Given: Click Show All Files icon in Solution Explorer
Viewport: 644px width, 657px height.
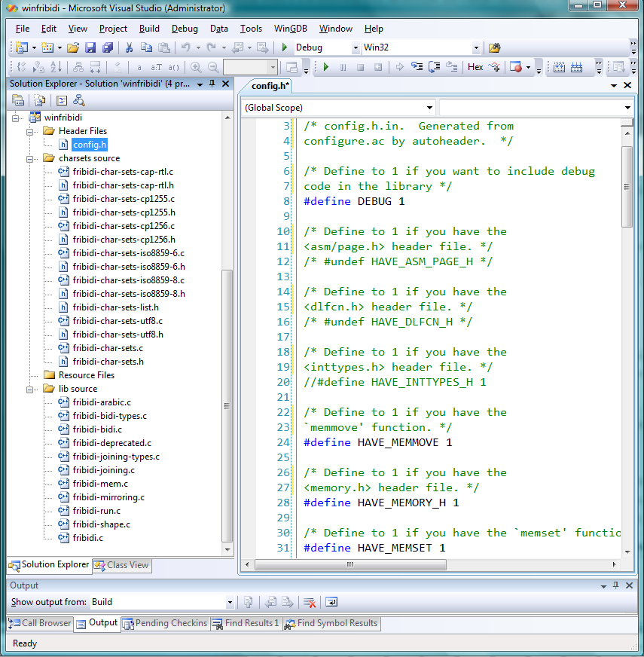Looking at the screenshot, I should [x=40, y=100].
